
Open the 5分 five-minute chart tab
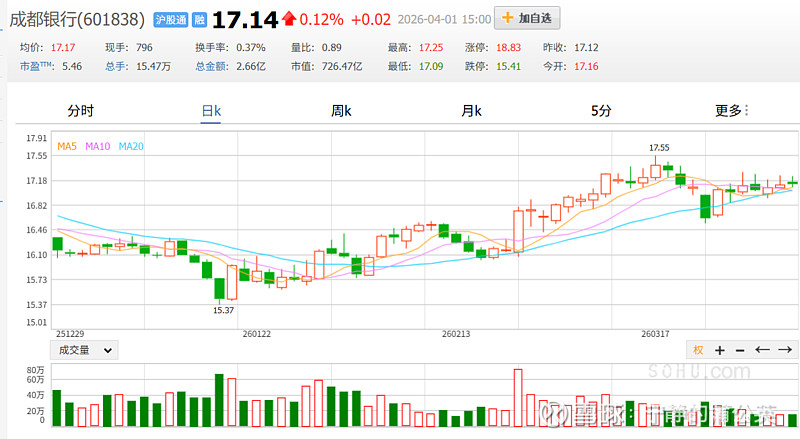(601, 111)
